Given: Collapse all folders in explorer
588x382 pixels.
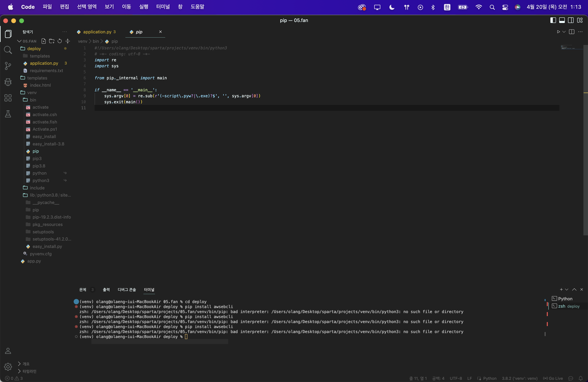Looking at the screenshot, I should [68, 41].
